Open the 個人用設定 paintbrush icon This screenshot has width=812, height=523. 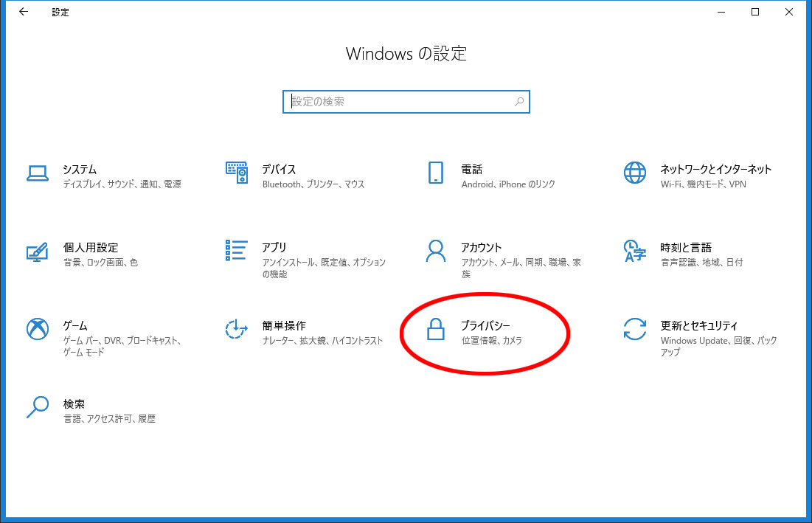[38, 252]
